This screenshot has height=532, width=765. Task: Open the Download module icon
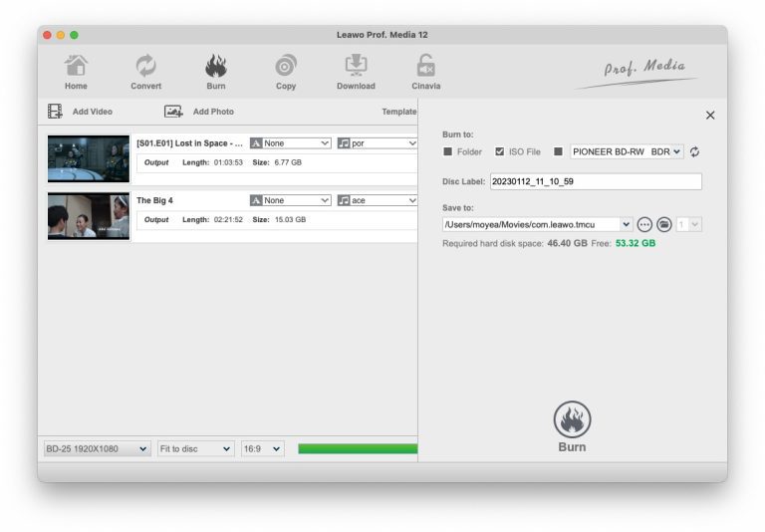coord(356,68)
